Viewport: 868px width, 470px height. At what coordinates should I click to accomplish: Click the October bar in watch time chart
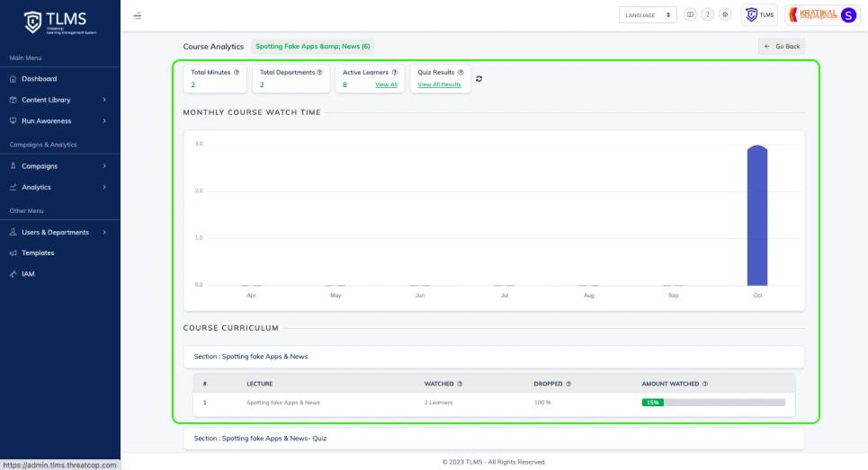[757, 216]
